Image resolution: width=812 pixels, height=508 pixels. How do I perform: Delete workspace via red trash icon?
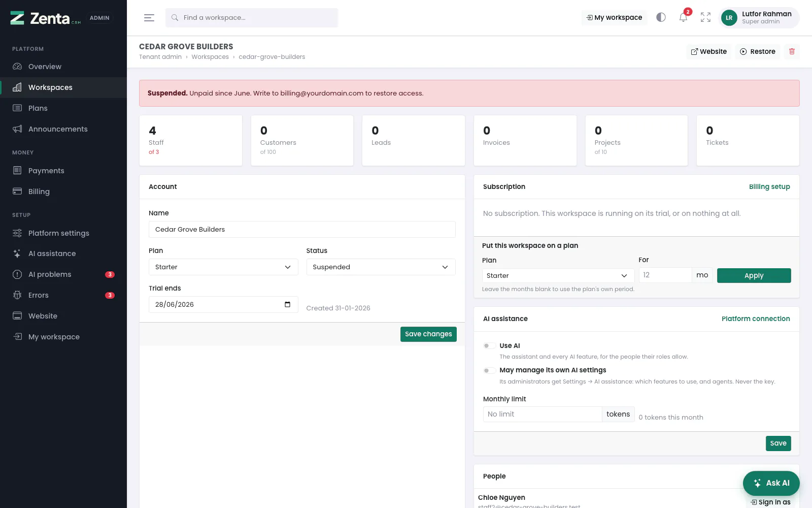coord(792,51)
